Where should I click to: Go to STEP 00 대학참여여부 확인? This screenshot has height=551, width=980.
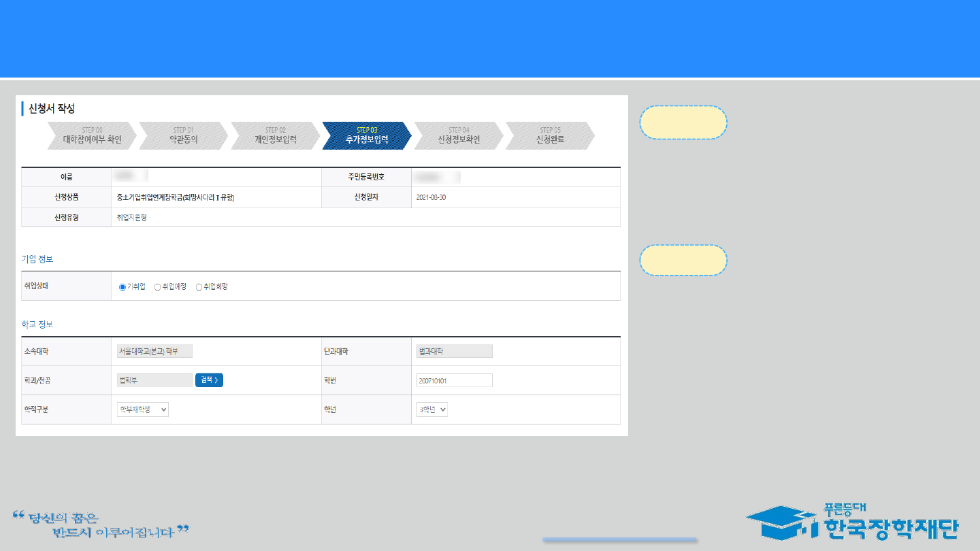[92, 135]
